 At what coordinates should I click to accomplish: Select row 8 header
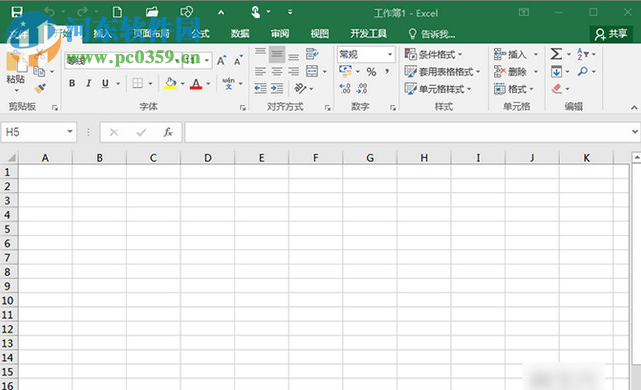(7, 272)
